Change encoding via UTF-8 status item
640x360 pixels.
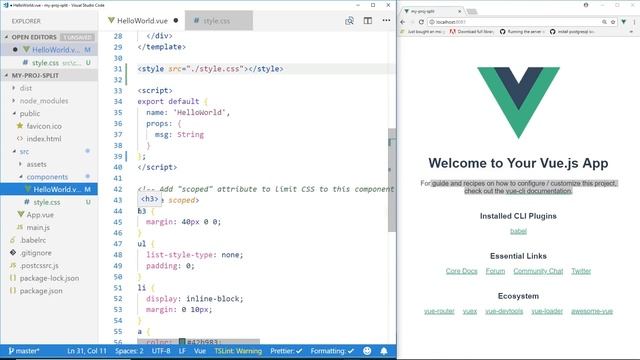[161, 351]
